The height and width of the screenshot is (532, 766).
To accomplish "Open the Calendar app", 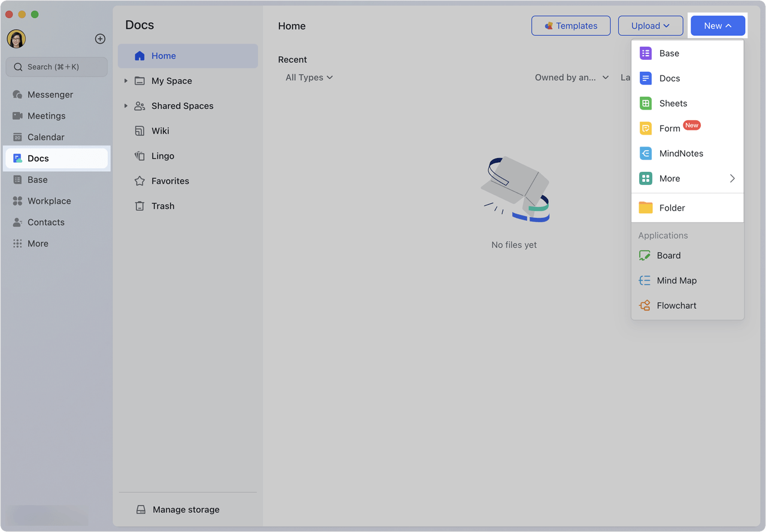I will [x=45, y=136].
